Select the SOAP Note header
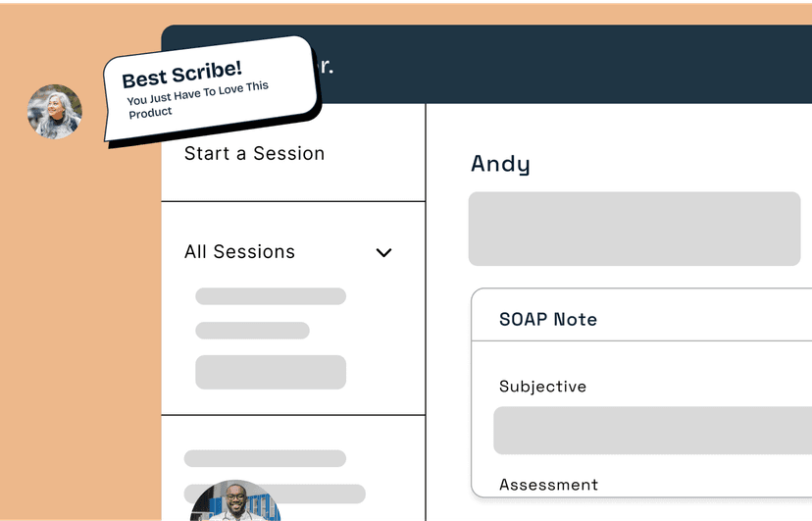 [548, 319]
